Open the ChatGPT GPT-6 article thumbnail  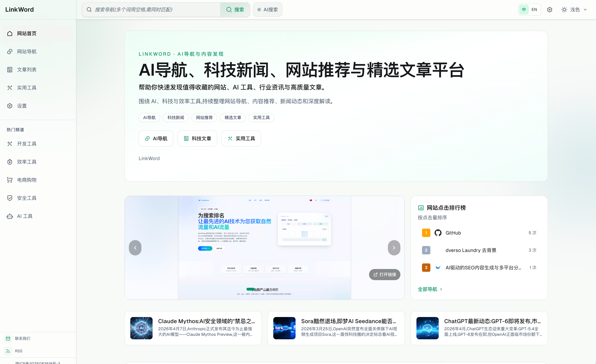[x=427, y=328]
